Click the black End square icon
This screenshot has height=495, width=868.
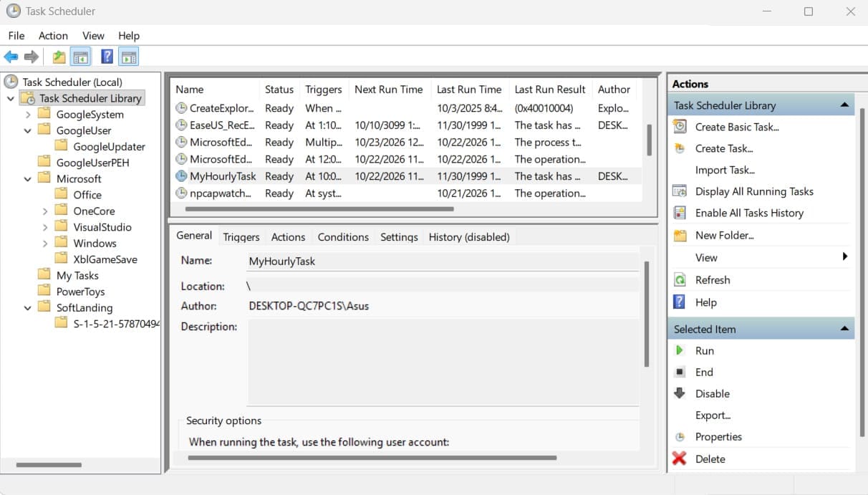click(680, 372)
